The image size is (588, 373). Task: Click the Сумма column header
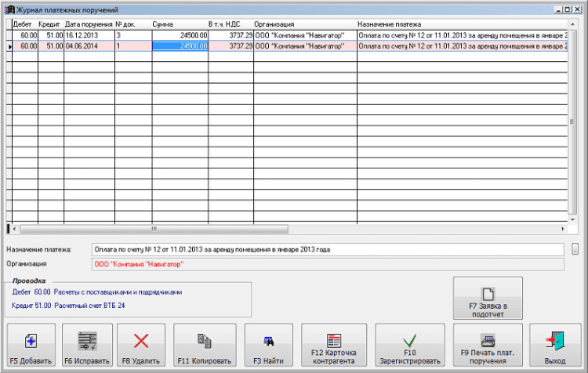coord(180,24)
